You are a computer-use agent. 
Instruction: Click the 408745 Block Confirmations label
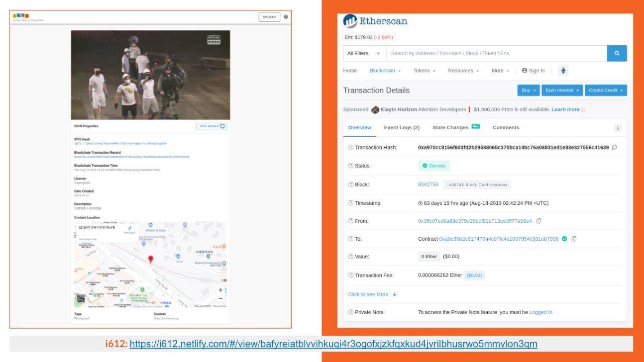tap(478, 184)
